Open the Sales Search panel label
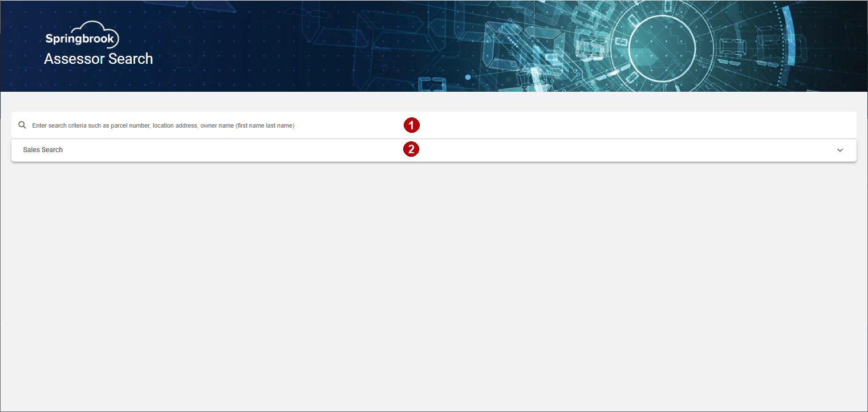The height and width of the screenshot is (412, 868). point(43,150)
